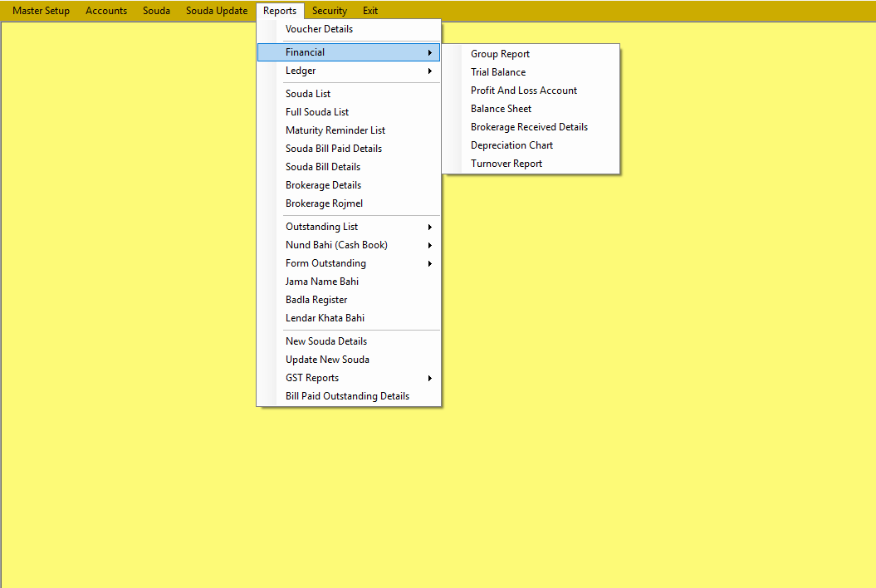
Task: Expand Nund Bahi (Cash Book) submenu
Action: (x=349, y=245)
